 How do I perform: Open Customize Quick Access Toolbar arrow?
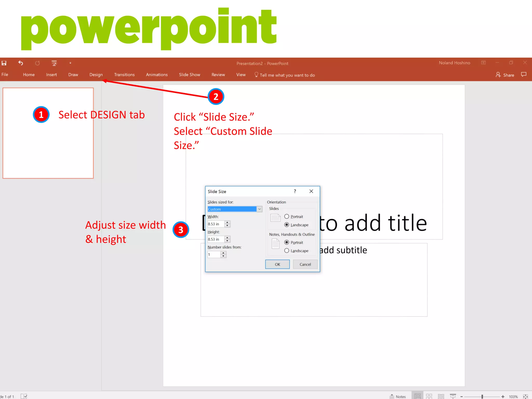coord(70,63)
